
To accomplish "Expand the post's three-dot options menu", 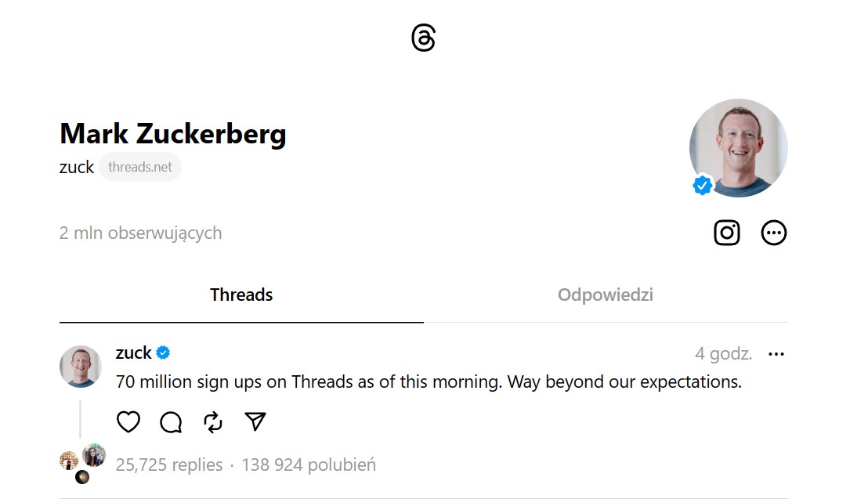I will point(776,354).
